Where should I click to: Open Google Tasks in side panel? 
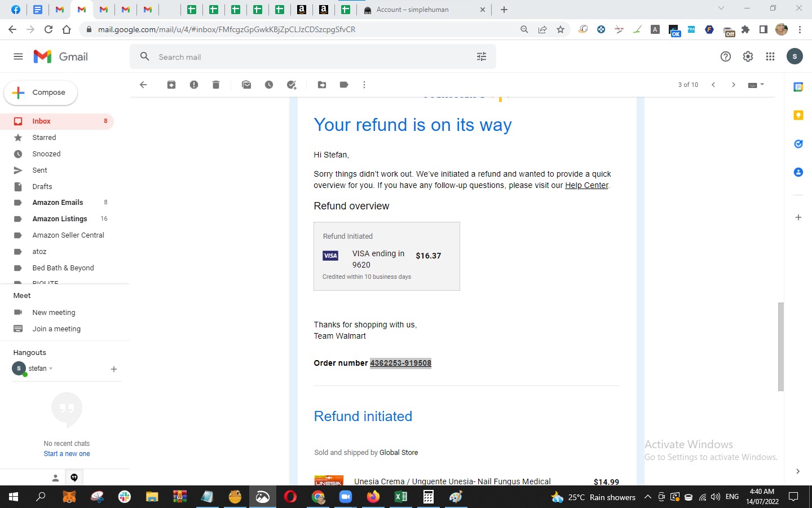pos(798,144)
